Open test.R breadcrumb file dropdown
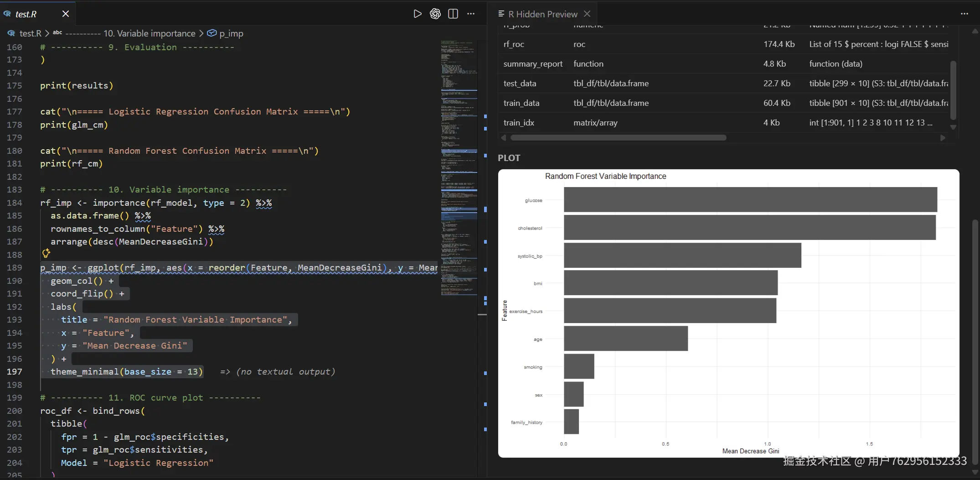Screen dimensions: 980x480 click(x=30, y=33)
